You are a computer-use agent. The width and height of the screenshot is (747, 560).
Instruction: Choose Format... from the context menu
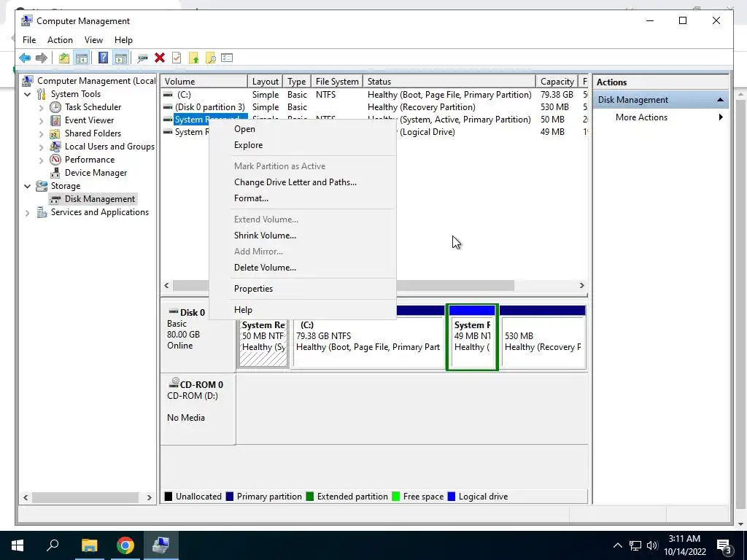pos(303,198)
